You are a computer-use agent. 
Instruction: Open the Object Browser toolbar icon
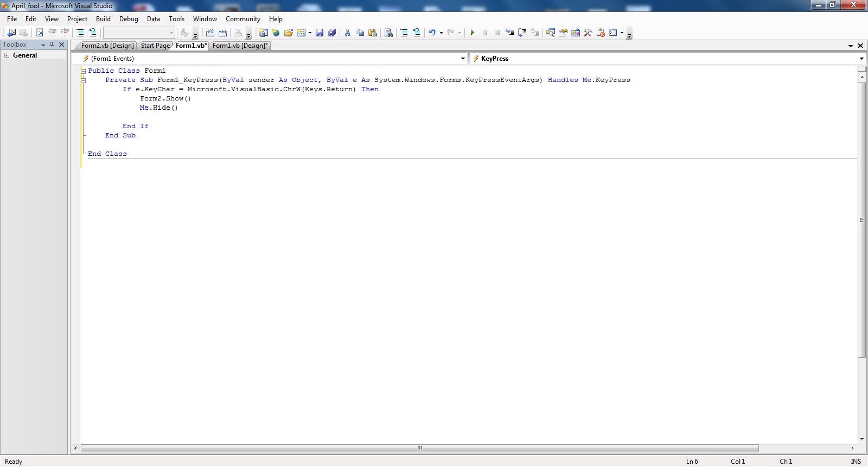(x=575, y=33)
